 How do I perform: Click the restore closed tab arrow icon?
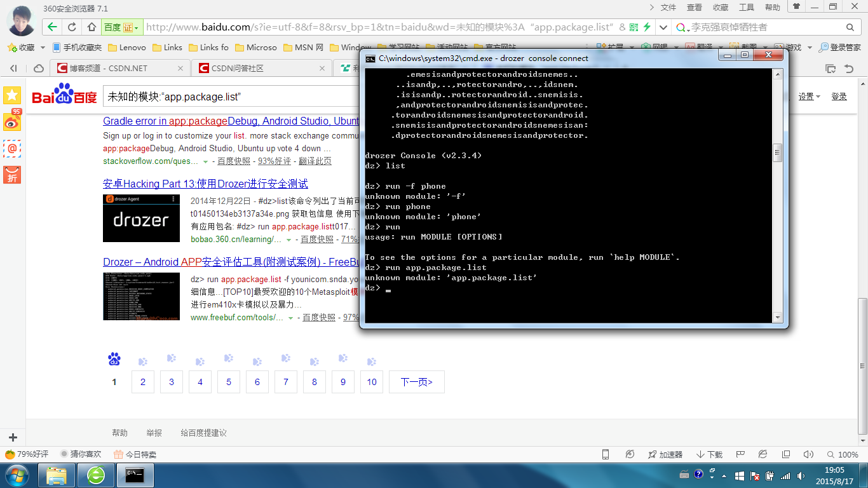[849, 69]
